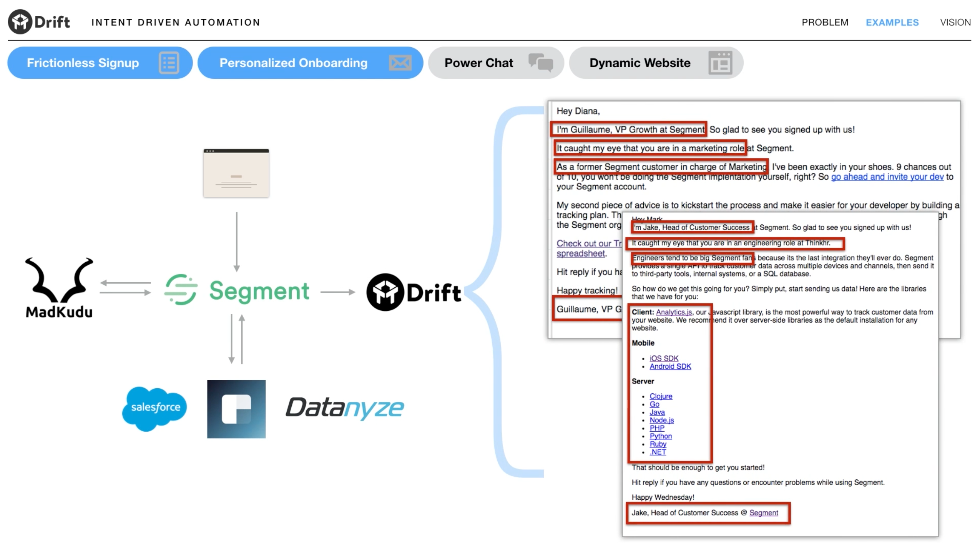Viewport: 980px width, 550px height.
Task: Click the beige website mockup thumbnail
Action: click(x=236, y=173)
